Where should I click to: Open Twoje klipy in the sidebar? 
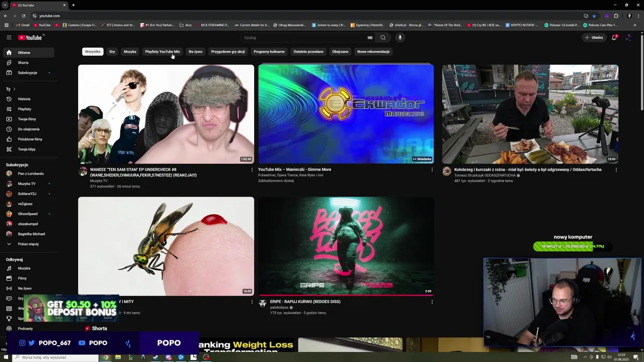28,149
